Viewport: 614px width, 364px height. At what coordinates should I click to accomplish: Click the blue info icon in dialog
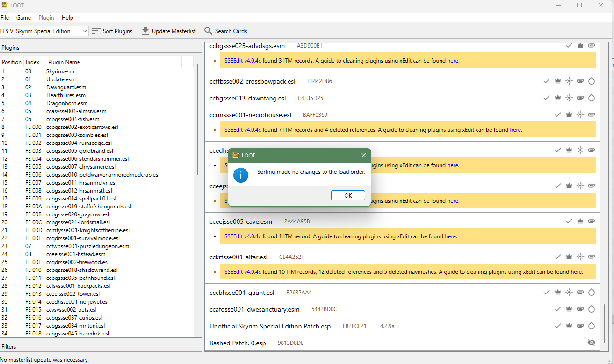click(x=241, y=175)
